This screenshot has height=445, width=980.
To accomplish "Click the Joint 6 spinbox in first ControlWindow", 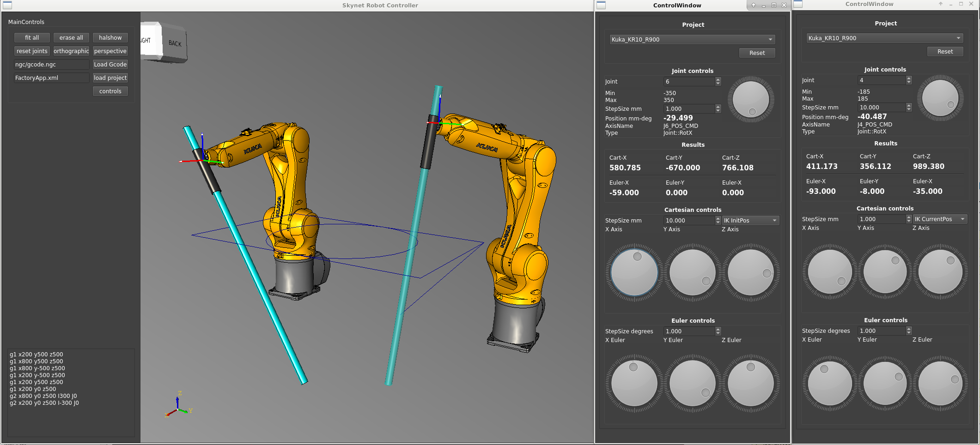I will tap(692, 82).
